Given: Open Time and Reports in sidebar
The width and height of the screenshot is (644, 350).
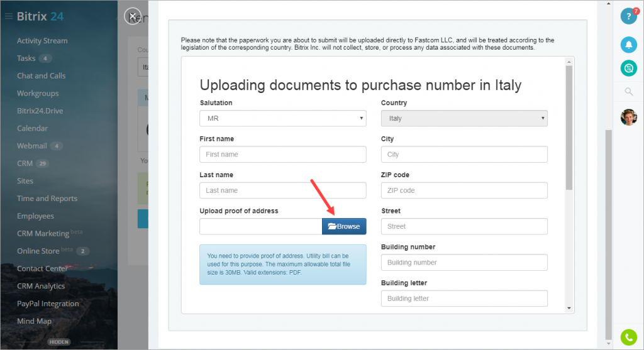Looking at the screenshot, I should coord(47,198).
